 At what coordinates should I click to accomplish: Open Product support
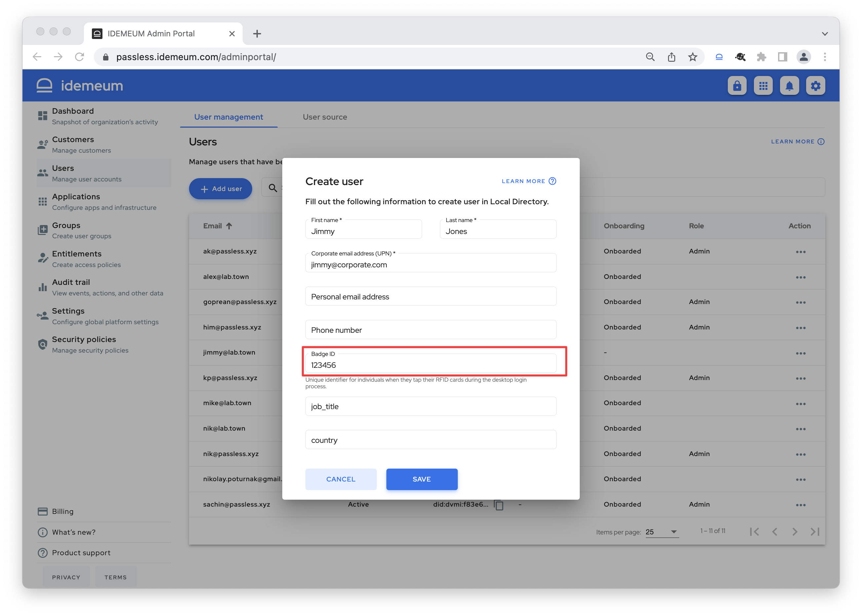104,552
